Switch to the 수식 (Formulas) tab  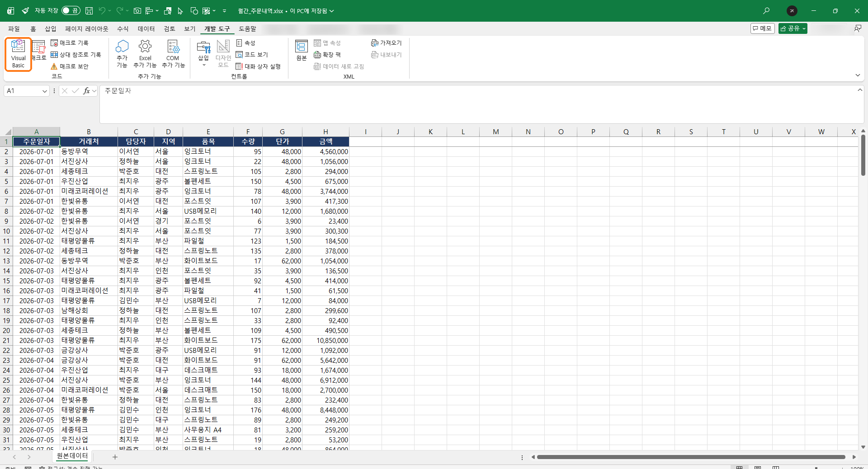(123, 29)
